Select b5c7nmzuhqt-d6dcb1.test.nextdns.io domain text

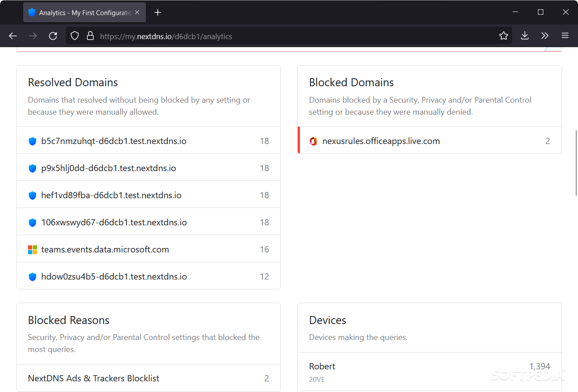pyautogui.click(x=114, y=141)
